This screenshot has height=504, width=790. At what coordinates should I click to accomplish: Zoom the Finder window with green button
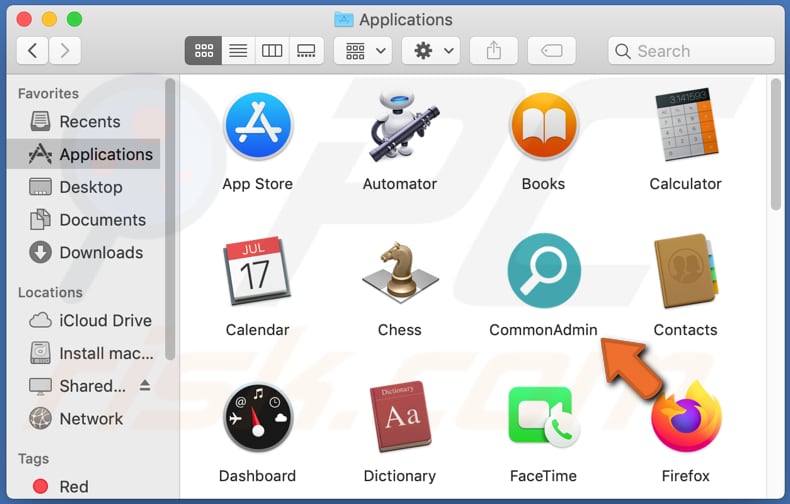[x=75, y=19]
